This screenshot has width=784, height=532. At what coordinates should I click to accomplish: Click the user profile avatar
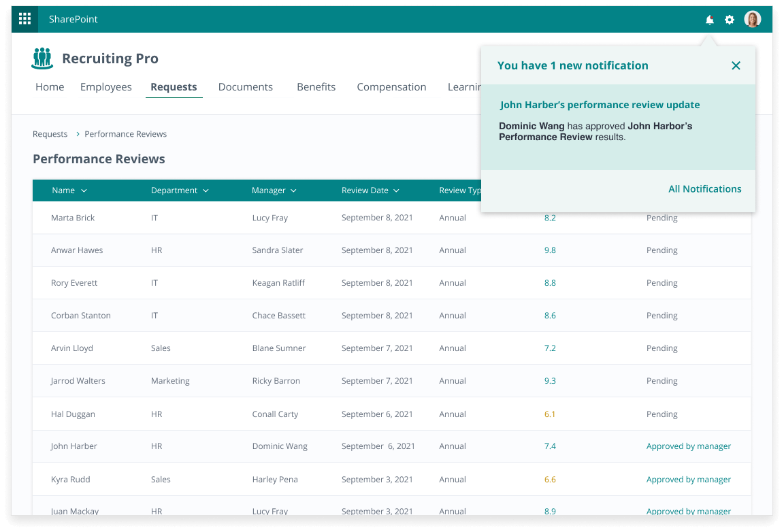752,19
